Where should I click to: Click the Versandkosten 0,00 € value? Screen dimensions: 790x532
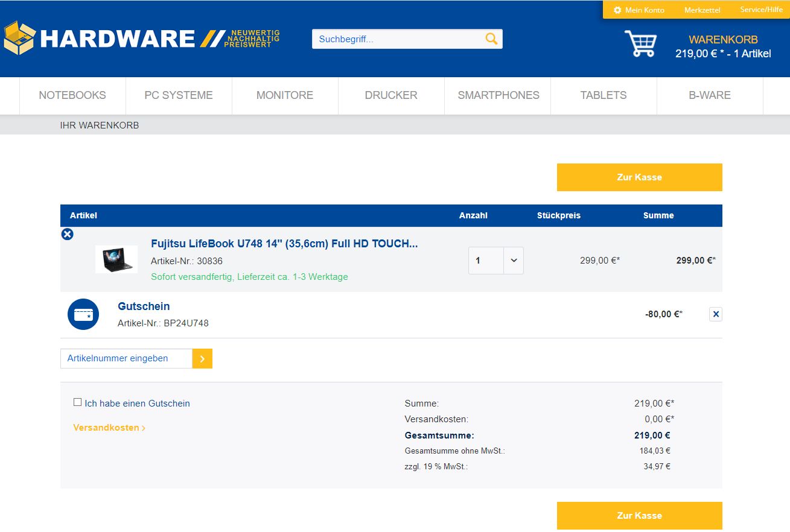click(660, 419)
